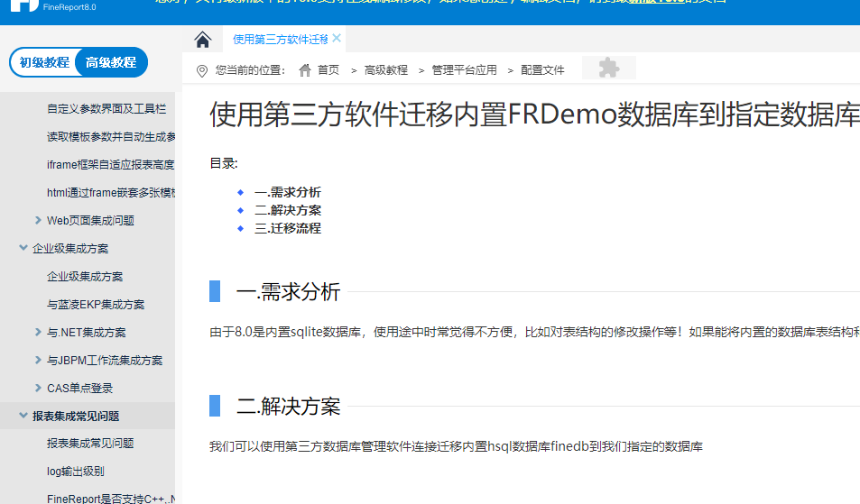Image resolution: width=860 pixels, height=504 pixels.
Task: Click the banner text in blue header
Action: (440, 2)
